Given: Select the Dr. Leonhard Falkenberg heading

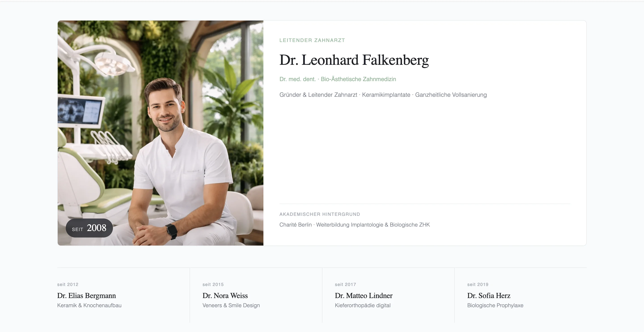Looking at the screenshot, I should 354,60.
